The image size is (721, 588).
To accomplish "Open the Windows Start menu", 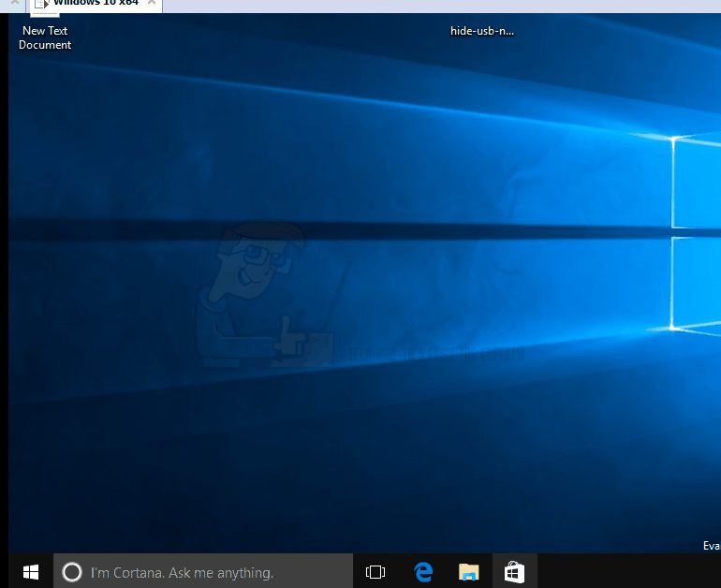I will (x=31, y=571).
